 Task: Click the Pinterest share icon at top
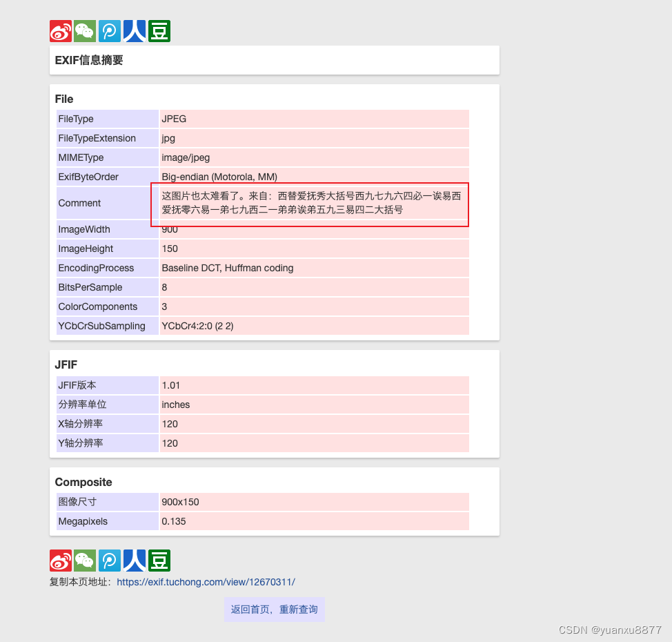pos(109,30)
